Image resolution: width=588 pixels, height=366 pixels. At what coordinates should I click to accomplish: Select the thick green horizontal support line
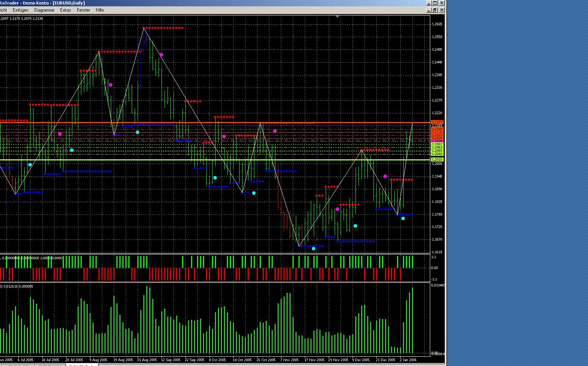click(x=224, y=160)
